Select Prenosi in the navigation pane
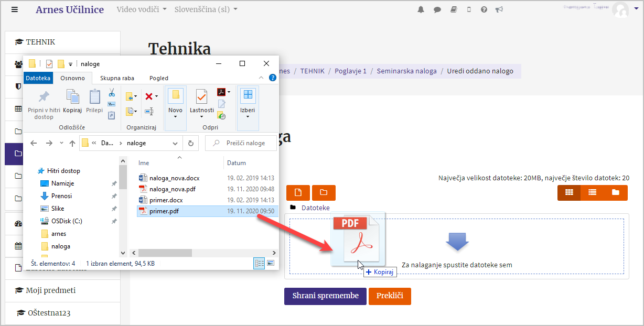 pyautogui.click(x=61, y=196)
